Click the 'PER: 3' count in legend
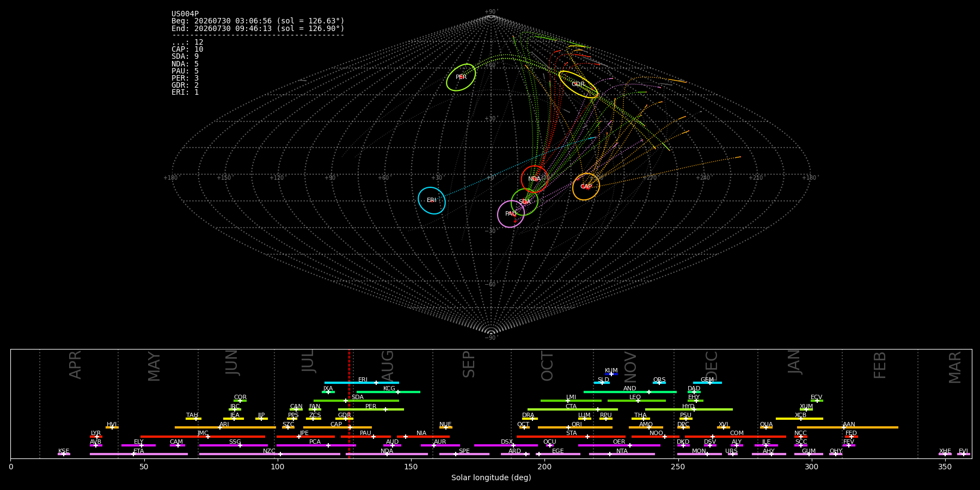This screenshot has width=980, height=490. (185, 78)
